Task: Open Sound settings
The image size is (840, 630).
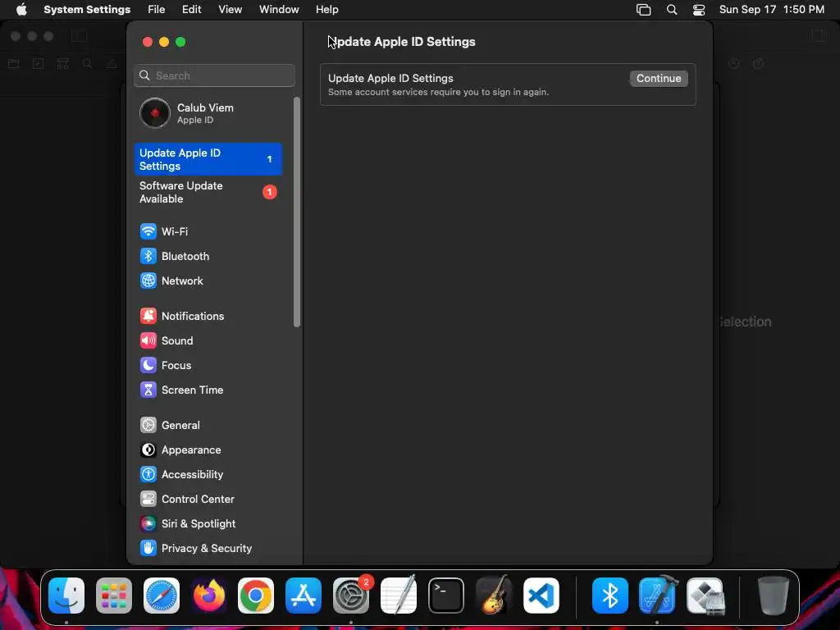Action: (x=208, y=340)
